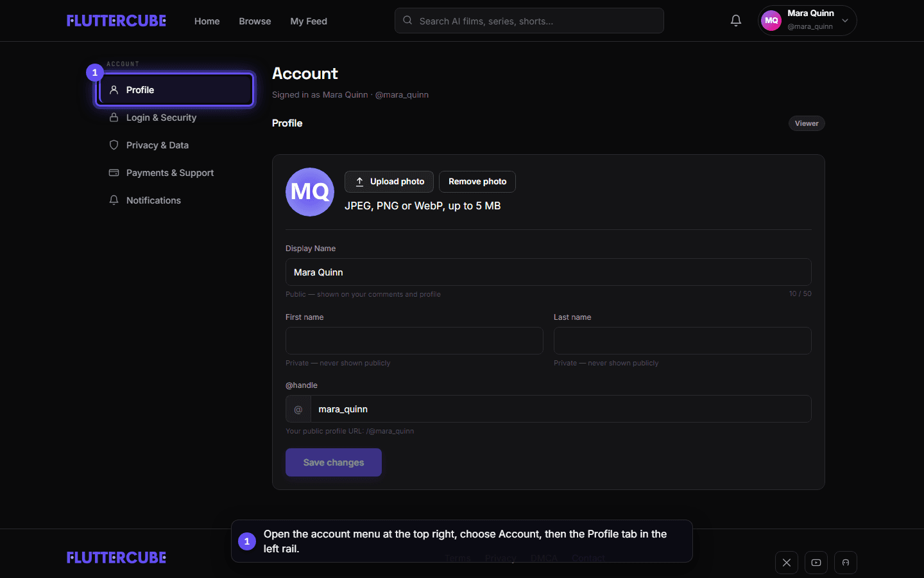Open the YouTube social link in footer

pyautogui.click(x=816, y=563)
